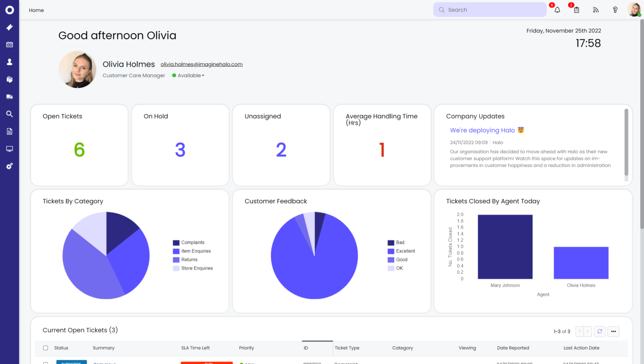Open the Knowledge Base sidebar icon
Image resolution: width=644 pixels, height=364 pixels.
coord(10,79)
